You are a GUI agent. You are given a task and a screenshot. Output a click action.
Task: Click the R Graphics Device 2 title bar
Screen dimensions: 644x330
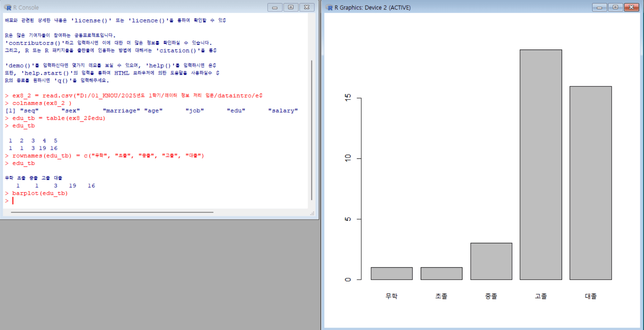point(470,8)
